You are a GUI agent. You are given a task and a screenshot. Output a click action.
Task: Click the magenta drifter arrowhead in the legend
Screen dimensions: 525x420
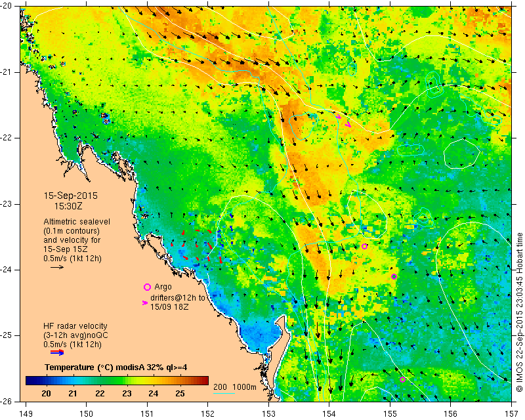[x=145, y=303]
